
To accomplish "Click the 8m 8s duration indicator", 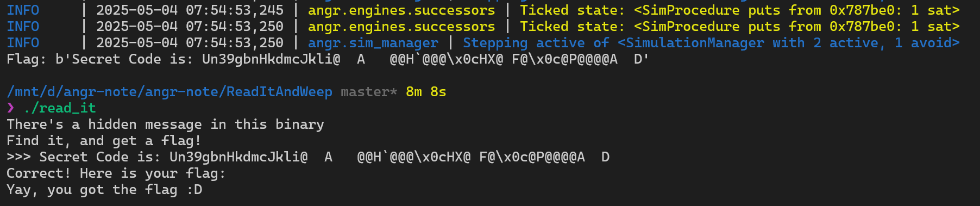I will point(426,92).
